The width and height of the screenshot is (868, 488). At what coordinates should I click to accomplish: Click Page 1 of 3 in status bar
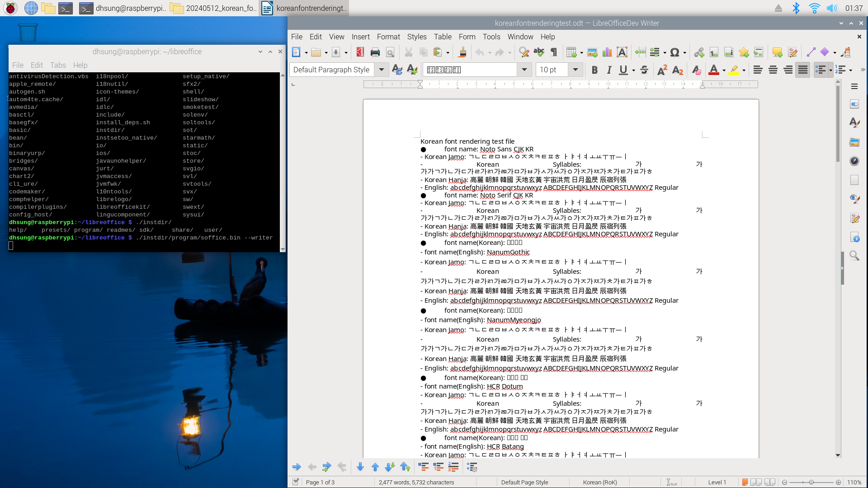click(320, 482)
